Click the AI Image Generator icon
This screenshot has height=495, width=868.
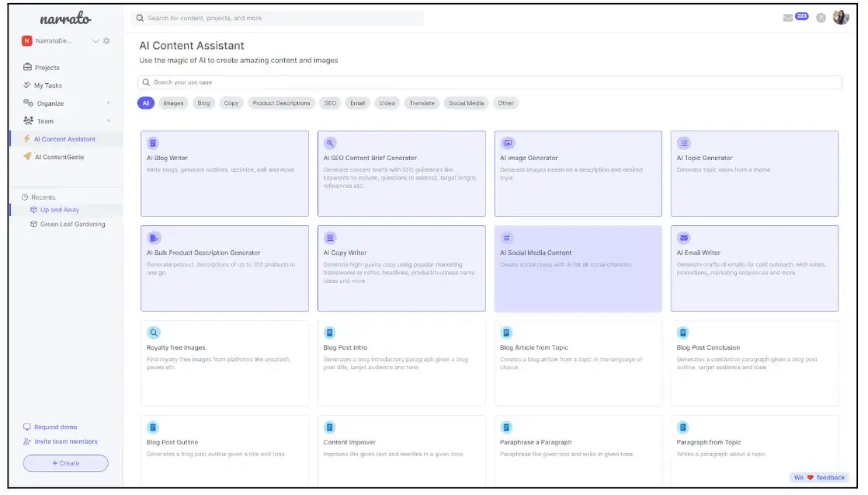point(507,143)
